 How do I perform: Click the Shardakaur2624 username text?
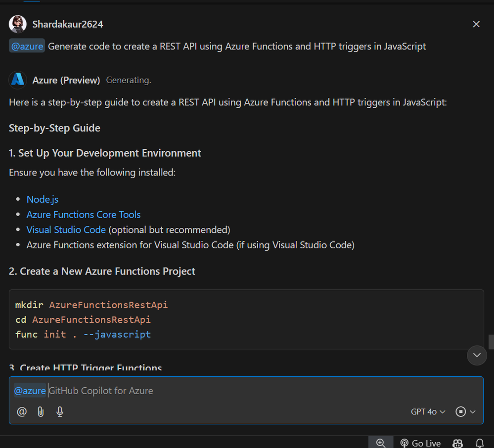[68, 24]
